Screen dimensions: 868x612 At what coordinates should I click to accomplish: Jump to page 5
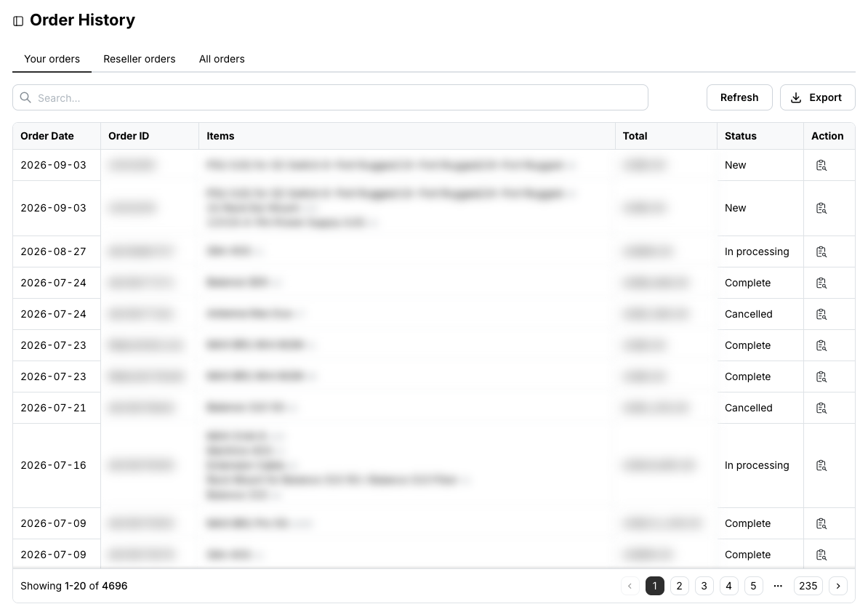753,586
